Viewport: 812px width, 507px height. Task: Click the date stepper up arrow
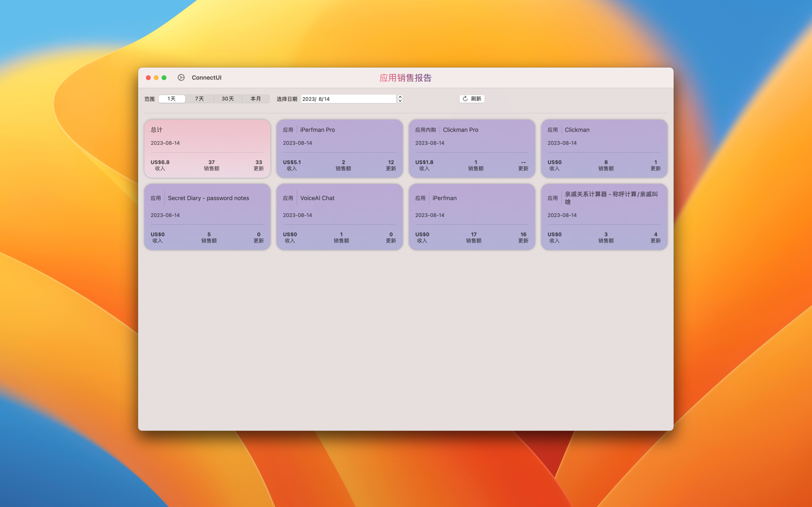[400, 97]
